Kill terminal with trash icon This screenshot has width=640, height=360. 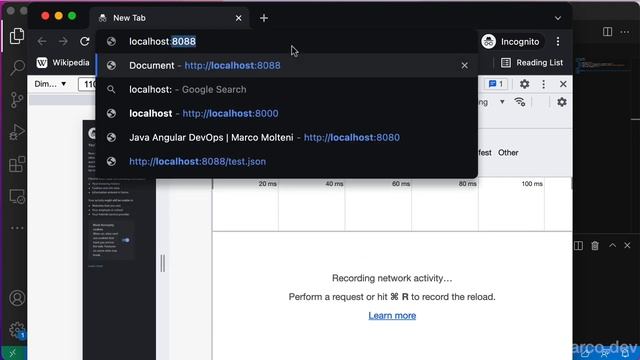pyautogui.click(x=595, y=246)
